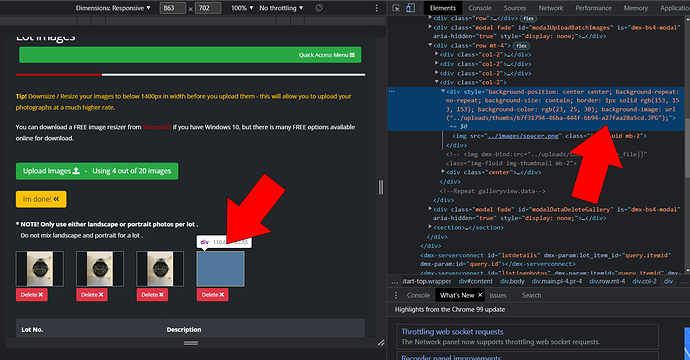690x360 pixels.
Task: Collapse the open fourth col-2 div node
Action: tap(437, 82)
